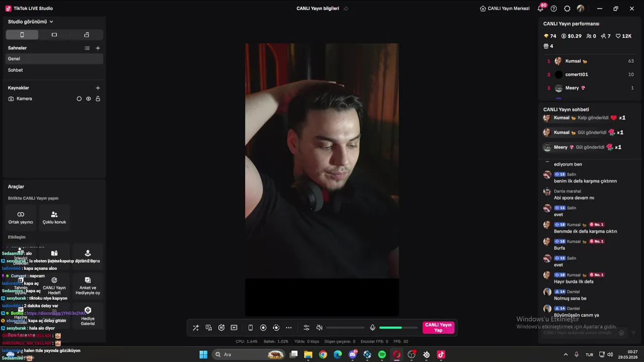Mute the microphone icon
The image size is (644, 362).
coord(372,328)
